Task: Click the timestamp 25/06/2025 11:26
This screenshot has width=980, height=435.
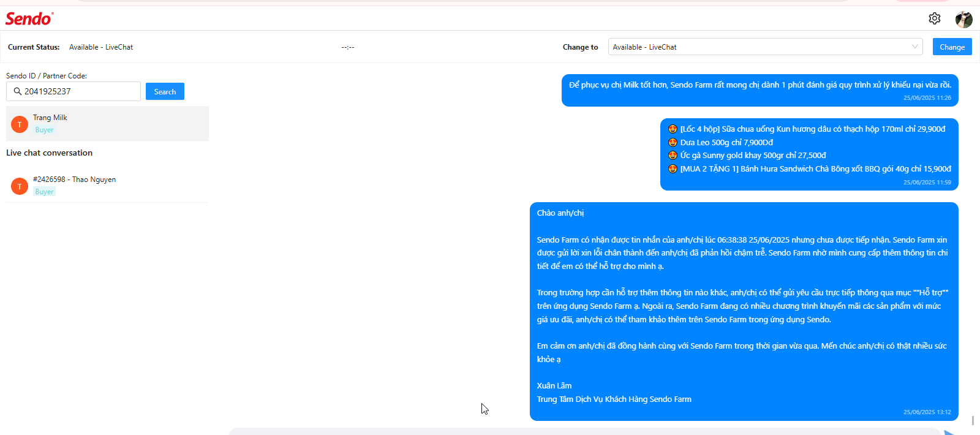Action: click(927, 98)
